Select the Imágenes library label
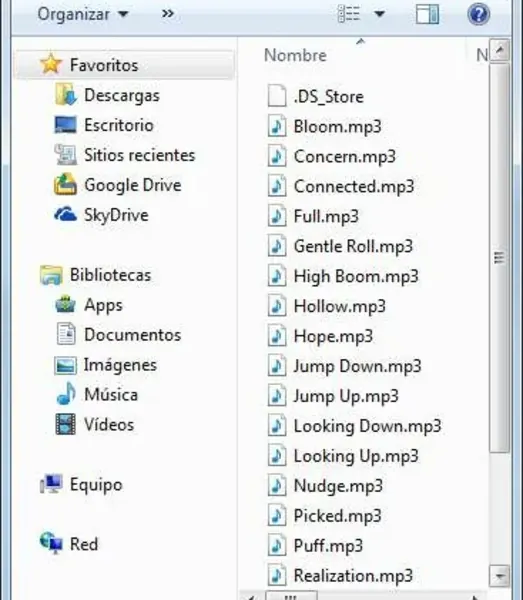This screenshot has height=600, width=523. point(120,365)
